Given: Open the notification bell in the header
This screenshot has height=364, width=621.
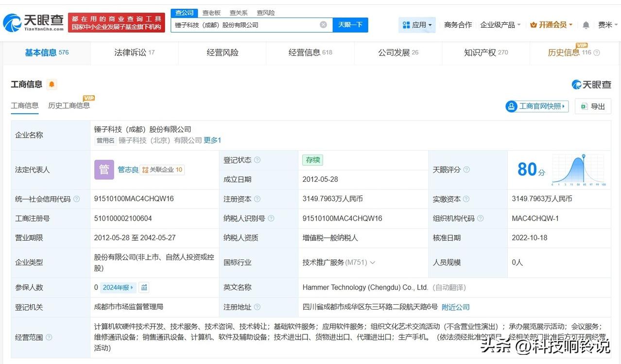Looking at the screenshot, I should tap(586, 25).
